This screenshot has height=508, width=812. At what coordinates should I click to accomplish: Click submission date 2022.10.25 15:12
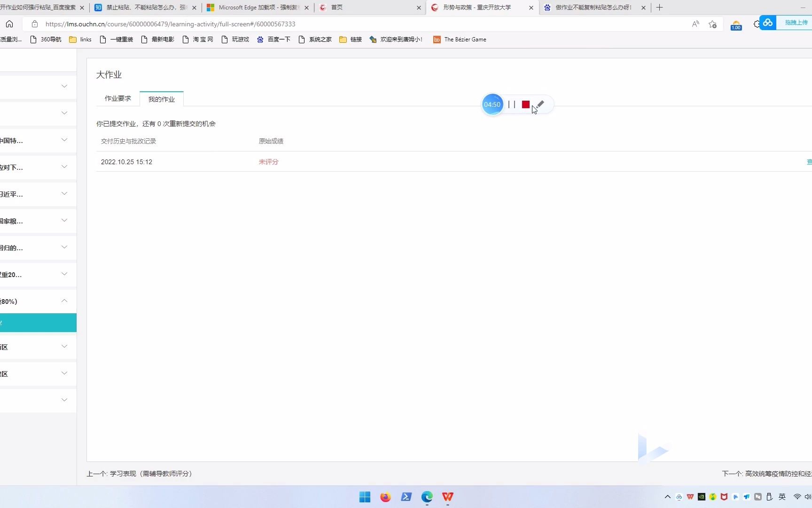tap(126, 162)
